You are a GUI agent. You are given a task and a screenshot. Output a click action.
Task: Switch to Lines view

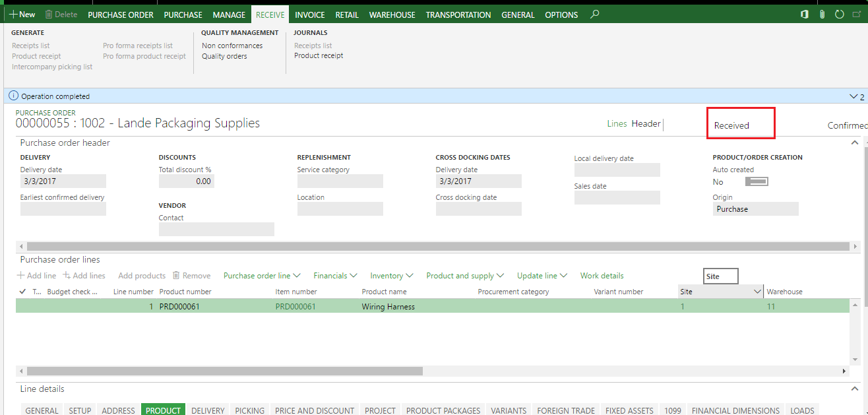[x=617, y=123]
